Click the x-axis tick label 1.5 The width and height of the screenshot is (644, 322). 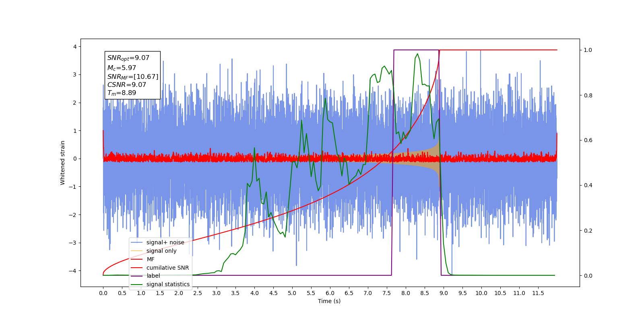(x=160, y=293)
